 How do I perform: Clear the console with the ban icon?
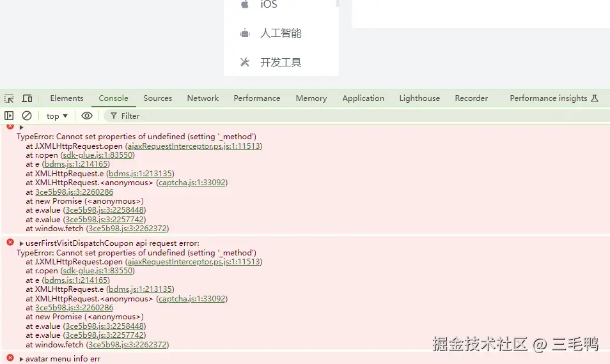(27, 116)
